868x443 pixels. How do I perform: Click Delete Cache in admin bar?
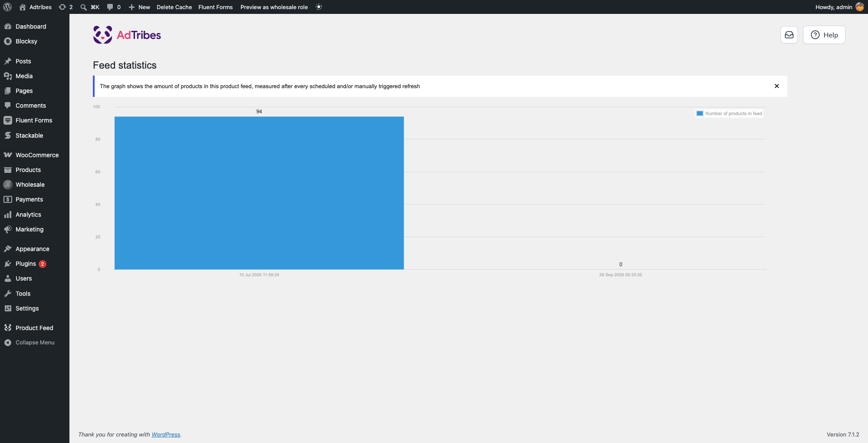174,7
